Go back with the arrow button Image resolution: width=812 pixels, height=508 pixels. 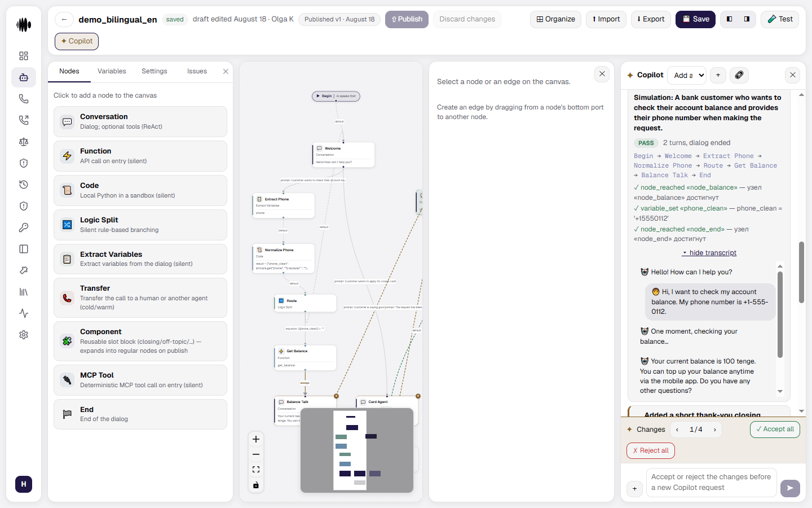coord(64,19)
